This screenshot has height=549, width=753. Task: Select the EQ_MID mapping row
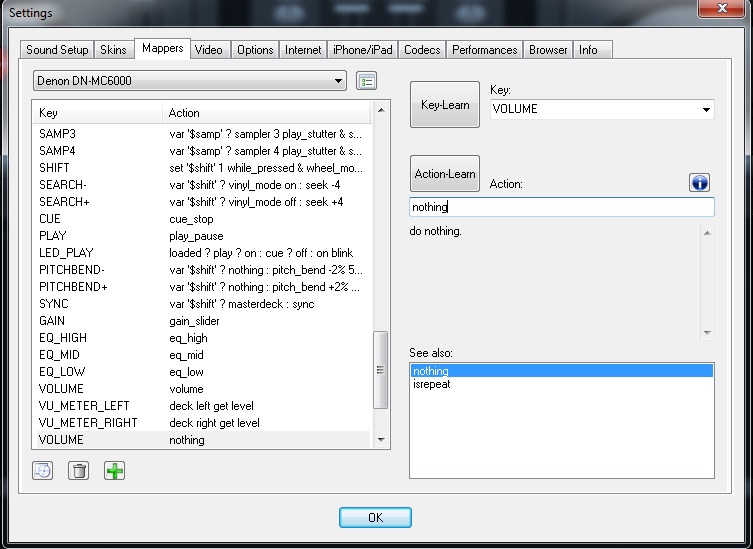click(x=204, y=355)
